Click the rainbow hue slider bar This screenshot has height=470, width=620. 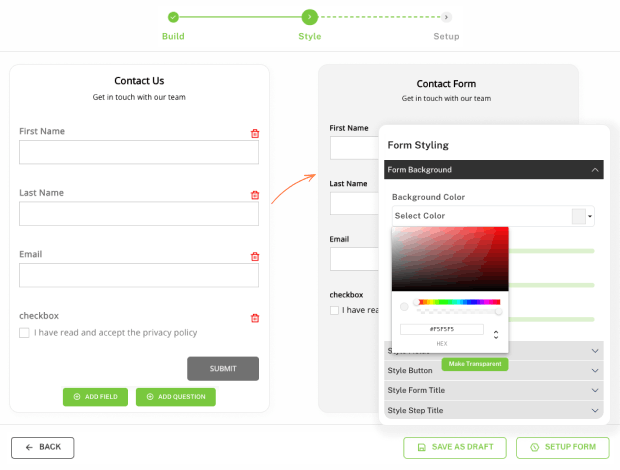point(459,302)
